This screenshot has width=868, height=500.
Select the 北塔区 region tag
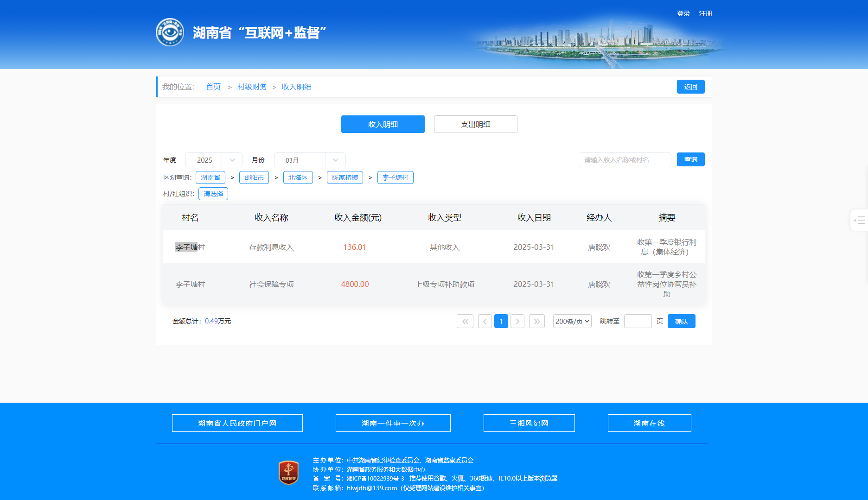click(298, 177)
